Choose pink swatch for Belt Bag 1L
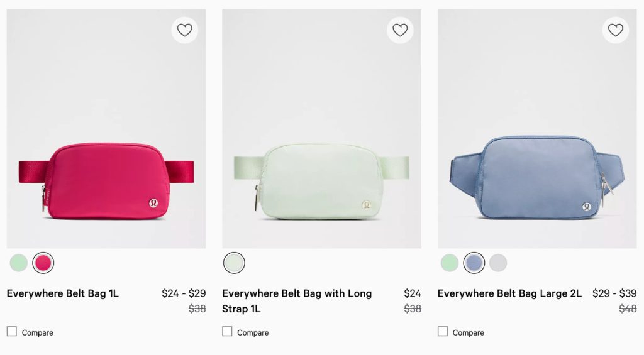The height and width of the screenshot is (355, 644). (x=43, y=263)
